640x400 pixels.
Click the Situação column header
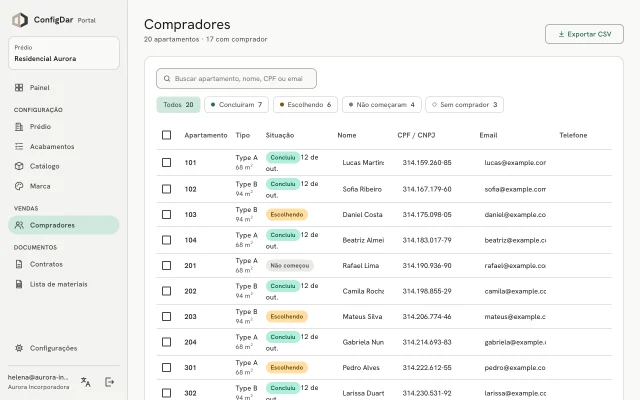coord(280,135)
